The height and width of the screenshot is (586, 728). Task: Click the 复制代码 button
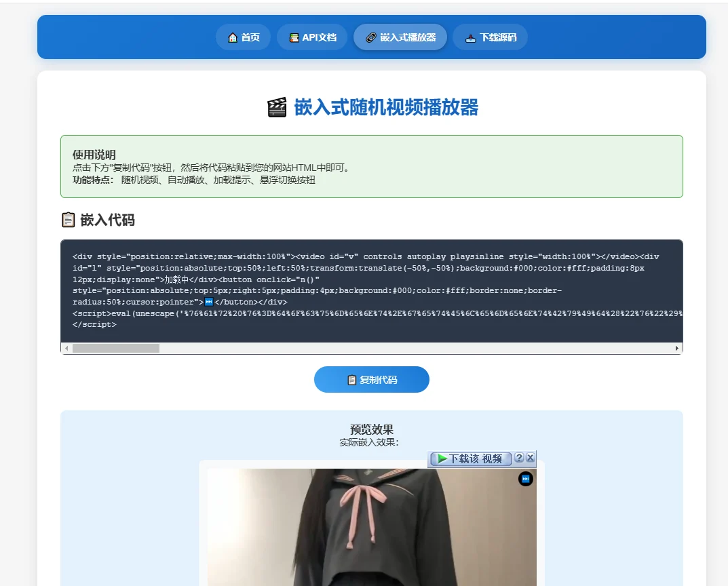point(372,380)
